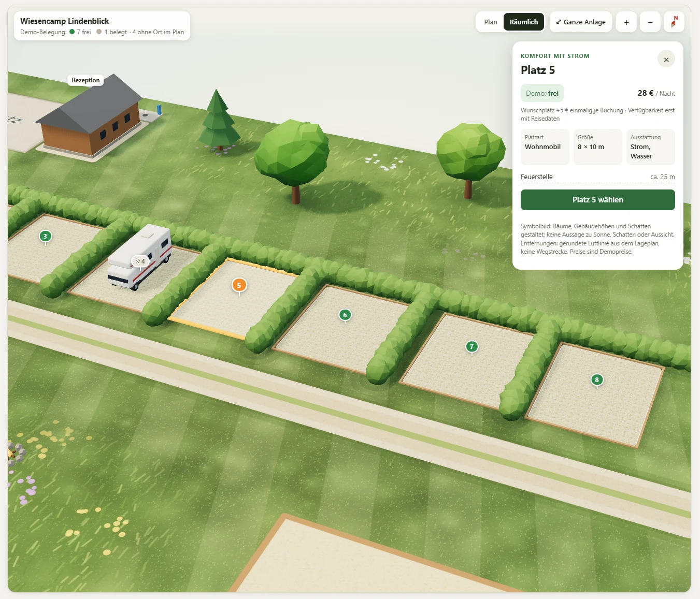
Task: Select pitch marker 7
Action: (472, 347)
